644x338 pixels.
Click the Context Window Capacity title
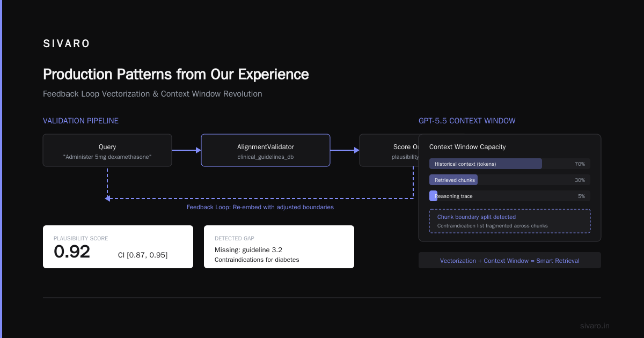(x=467, y=147)
